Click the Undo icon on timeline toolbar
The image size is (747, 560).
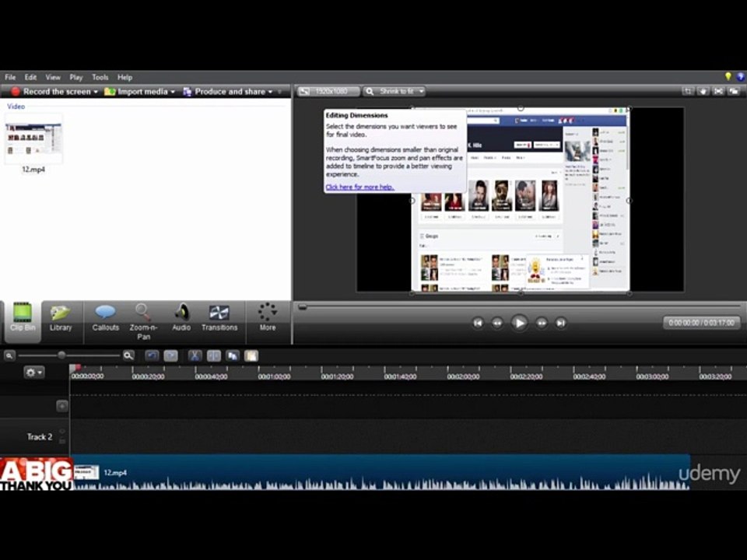point(152,355)
